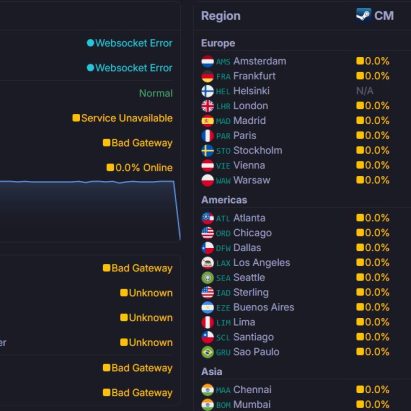Click the online users graph drop-off line
Screen dimensions: 411x411
(x=177, y=210)
